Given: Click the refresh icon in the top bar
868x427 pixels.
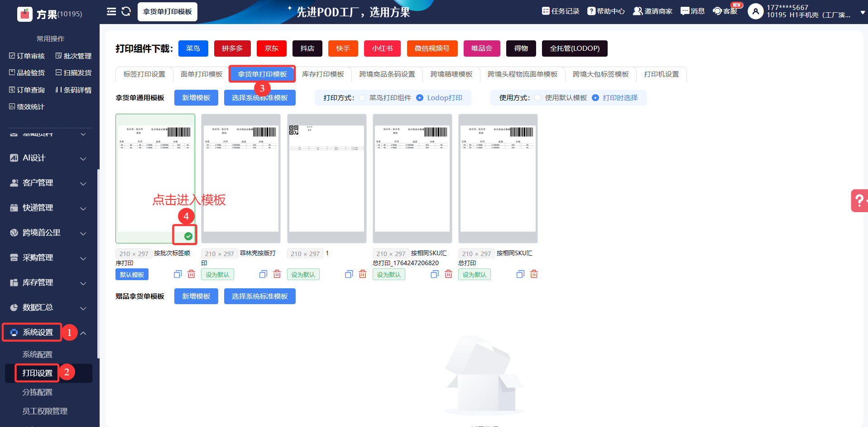Looking at the screenshot, I should 126,11.
